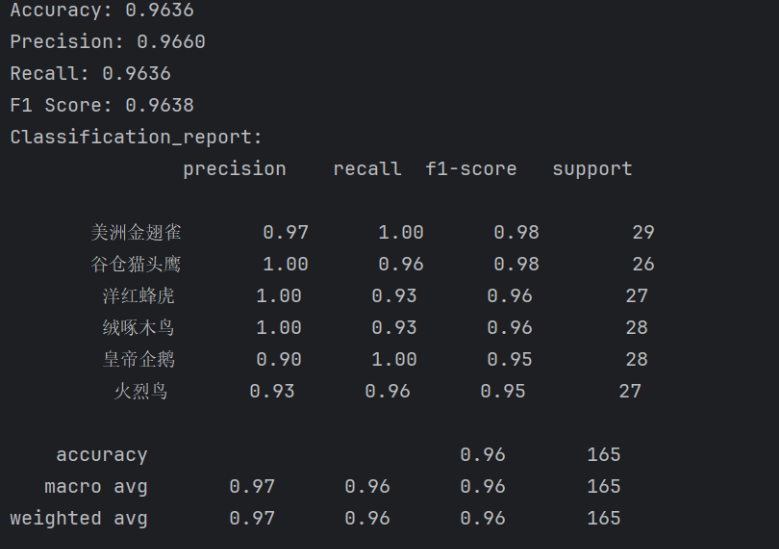Click precision value 0.90 for 皇帝企鹅
This screenshot has width=779, height=549.
pos(279,360)
